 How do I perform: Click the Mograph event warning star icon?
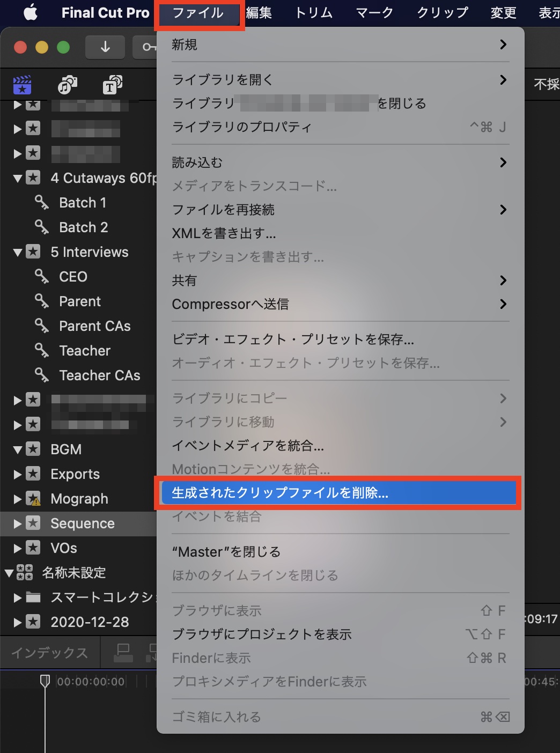tap(33, 499)
